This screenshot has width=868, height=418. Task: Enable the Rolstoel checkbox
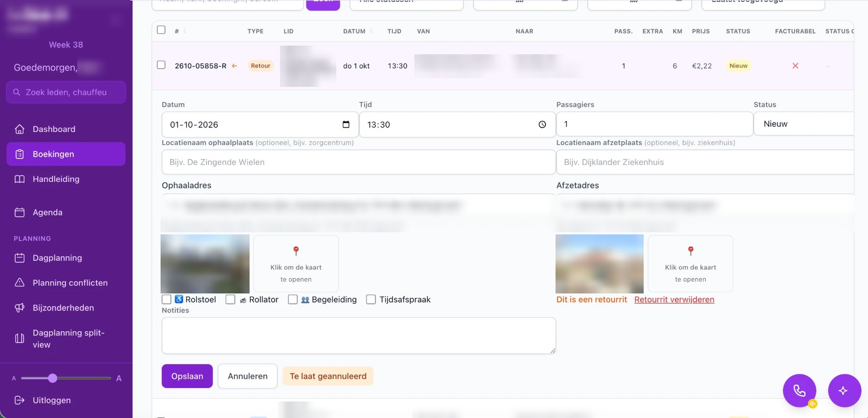166,299
